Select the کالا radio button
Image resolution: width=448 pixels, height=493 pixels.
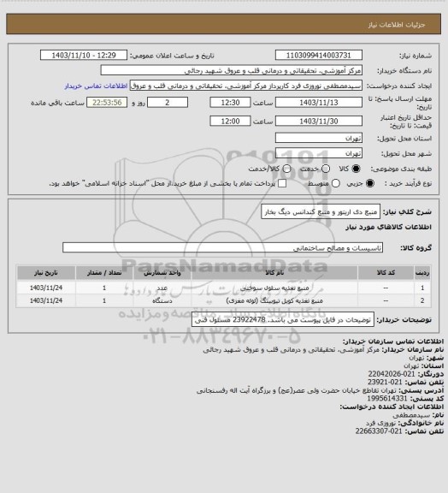tap(356, 169)
